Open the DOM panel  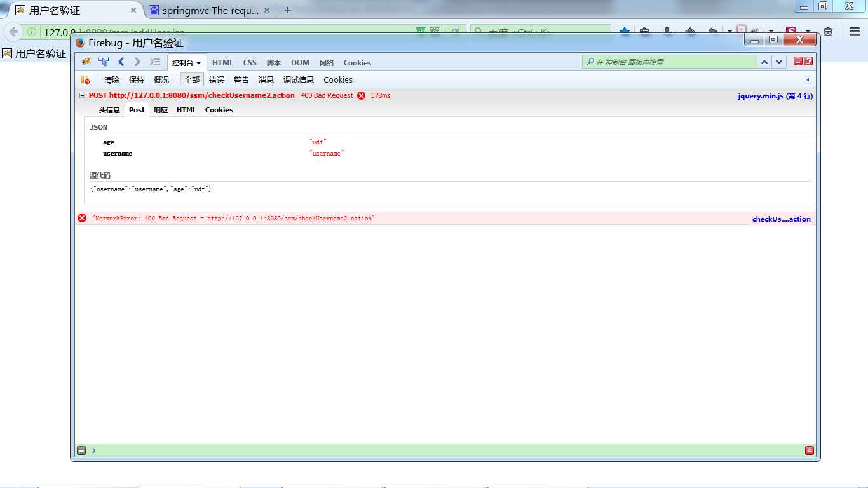pyautogui.click(x=300, y=62)
